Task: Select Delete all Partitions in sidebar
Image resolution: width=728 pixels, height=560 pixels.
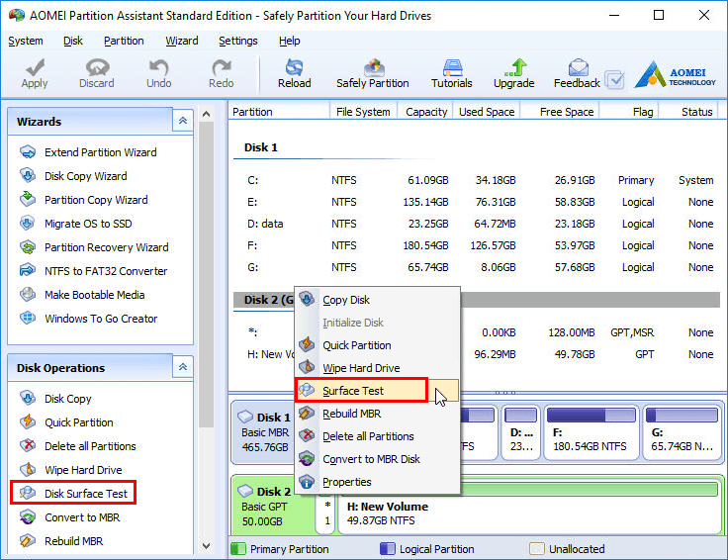Action: click(78, 446)
